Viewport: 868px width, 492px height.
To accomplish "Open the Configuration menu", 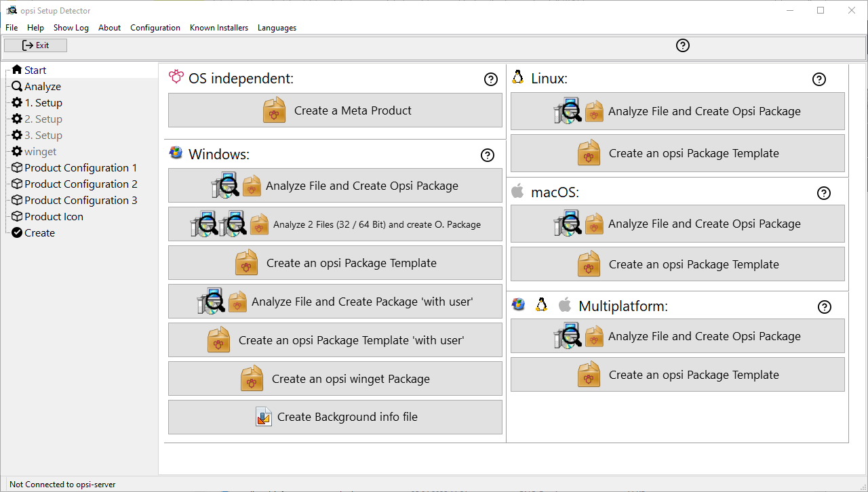I will click(155, 28).
